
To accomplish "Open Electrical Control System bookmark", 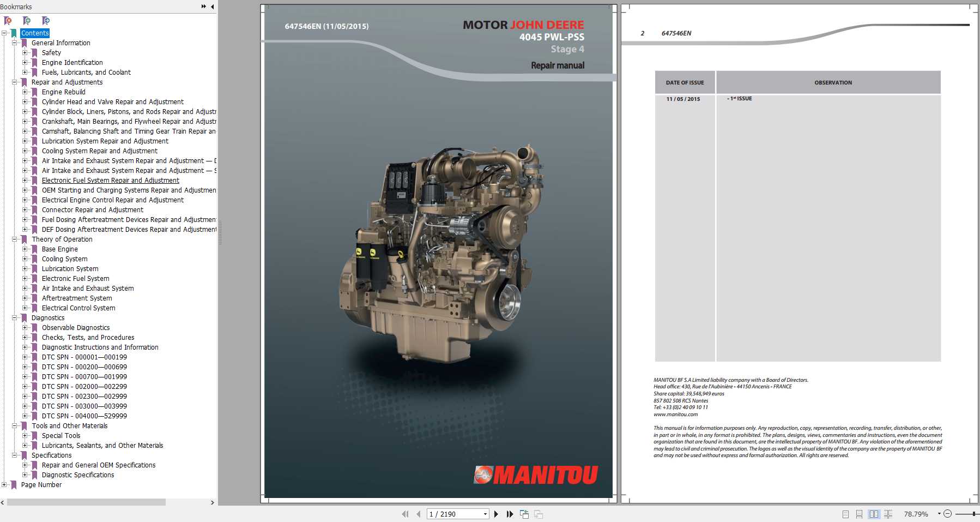I will pos(78,308).
